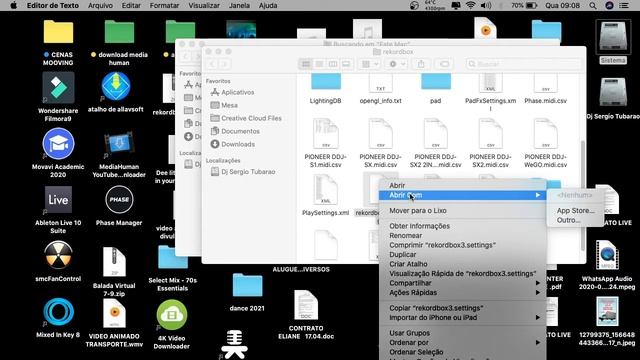
Task: Select PlaySettings.xml file
Action: 326,189
